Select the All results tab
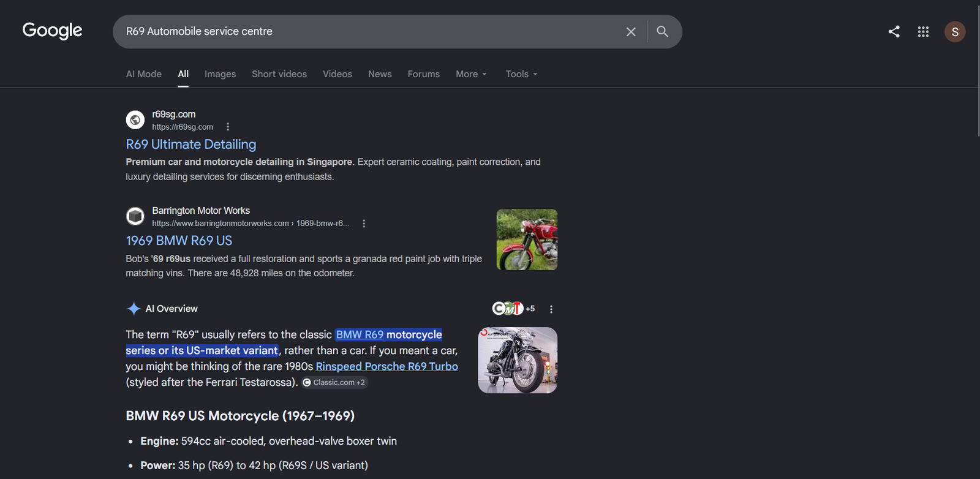The image size is (980, 479). point(183,74)
